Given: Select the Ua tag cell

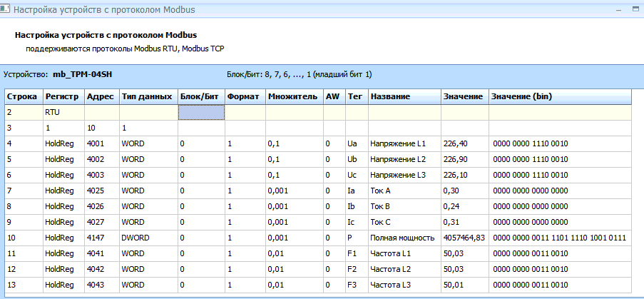Looking at the screenshot, I should [357, 143].
